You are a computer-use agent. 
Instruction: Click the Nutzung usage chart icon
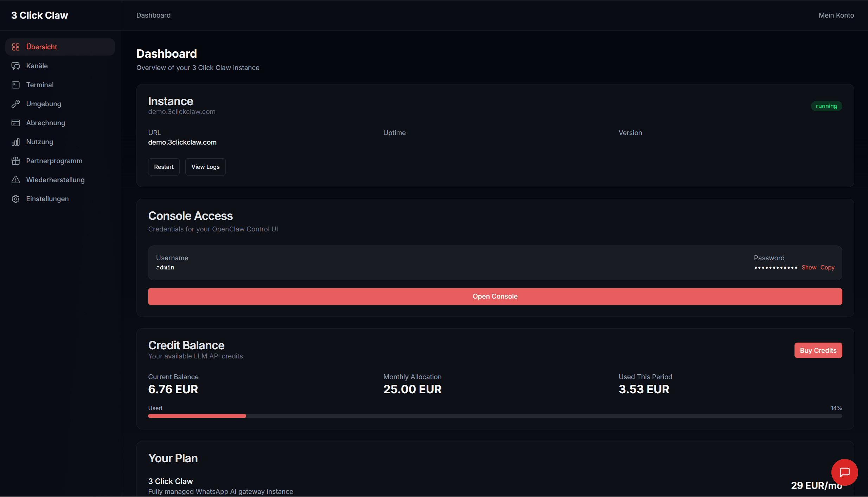click(x=16, y=142)
